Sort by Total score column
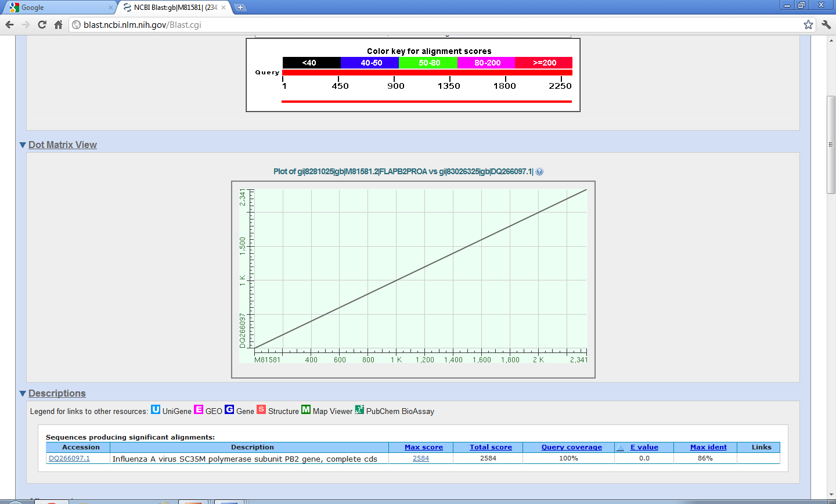The width and height of the screenshot is (836, 504). click(491, 447)
